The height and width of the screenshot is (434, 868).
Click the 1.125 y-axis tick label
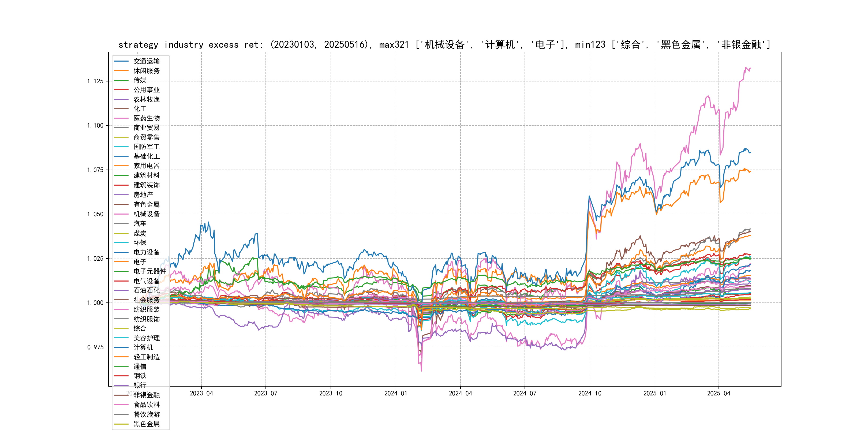95,81
